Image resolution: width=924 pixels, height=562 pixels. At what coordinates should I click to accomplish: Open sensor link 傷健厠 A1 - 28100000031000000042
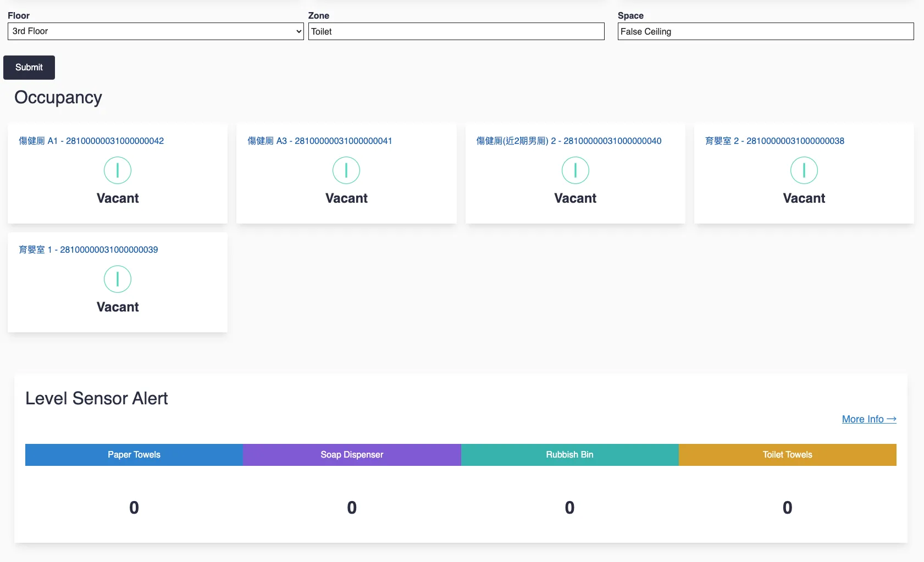(x=91, y=141)
